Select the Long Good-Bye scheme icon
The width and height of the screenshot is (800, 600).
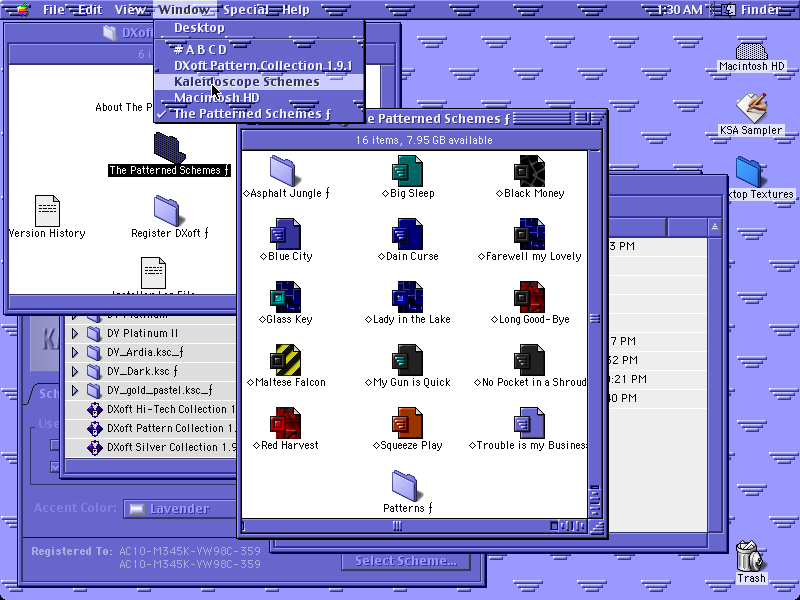click(529, 297)
